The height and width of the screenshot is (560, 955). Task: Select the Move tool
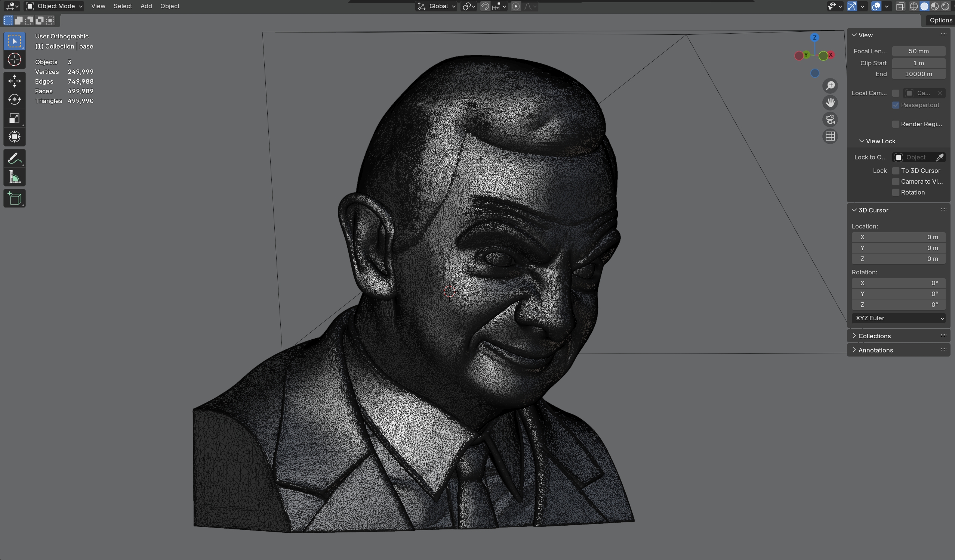15,81
